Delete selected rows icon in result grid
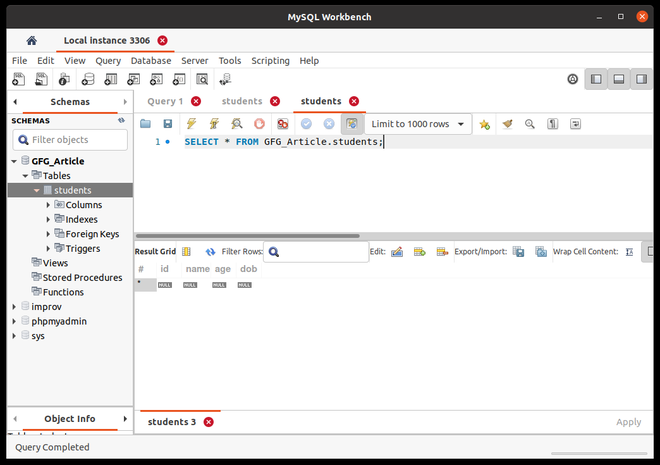 (x=442, y=252)
